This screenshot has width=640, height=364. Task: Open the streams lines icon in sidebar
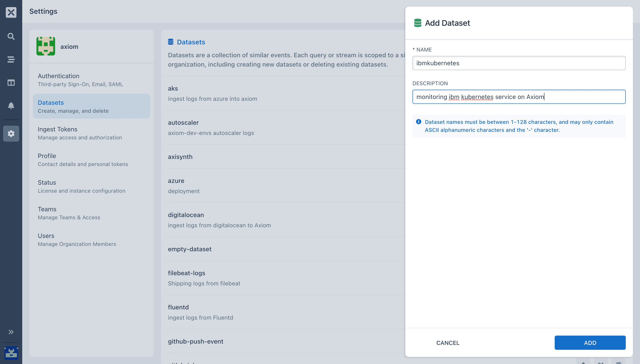pyautogui.click(x=11, y=59)
